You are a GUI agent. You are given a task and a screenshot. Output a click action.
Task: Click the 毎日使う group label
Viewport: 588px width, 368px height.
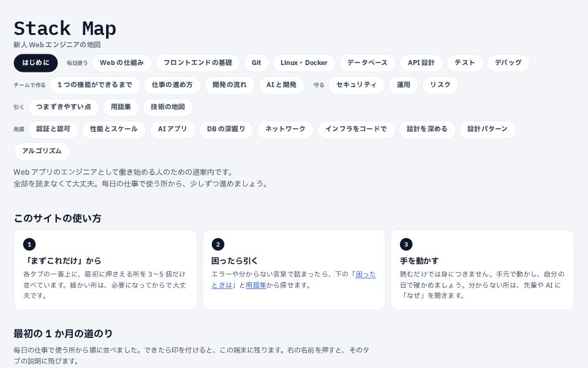pos(77,63)
